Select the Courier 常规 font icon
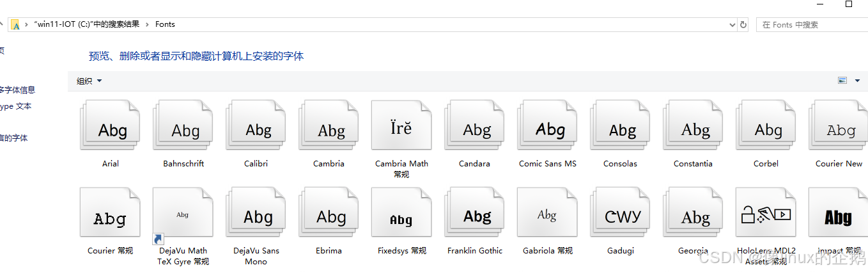868x272 pixels. 110,212
